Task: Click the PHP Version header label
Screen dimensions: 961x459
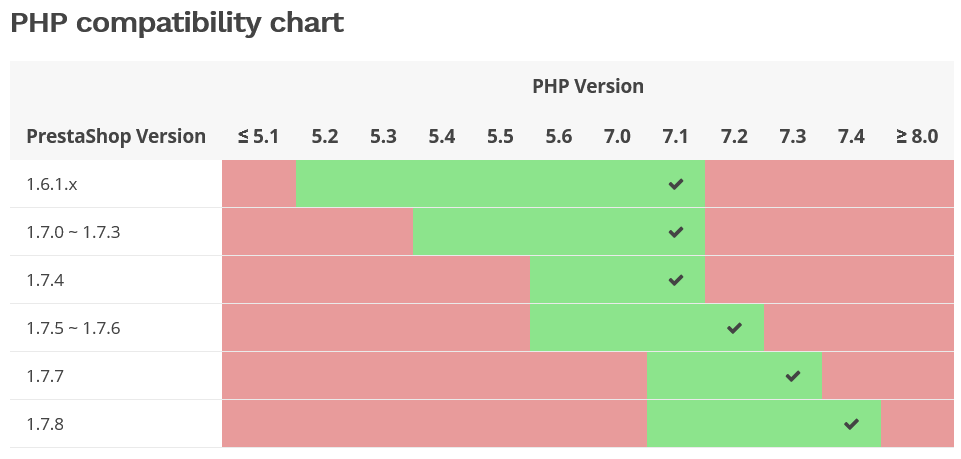Action: pyautogui.click(x=588, y=86)
